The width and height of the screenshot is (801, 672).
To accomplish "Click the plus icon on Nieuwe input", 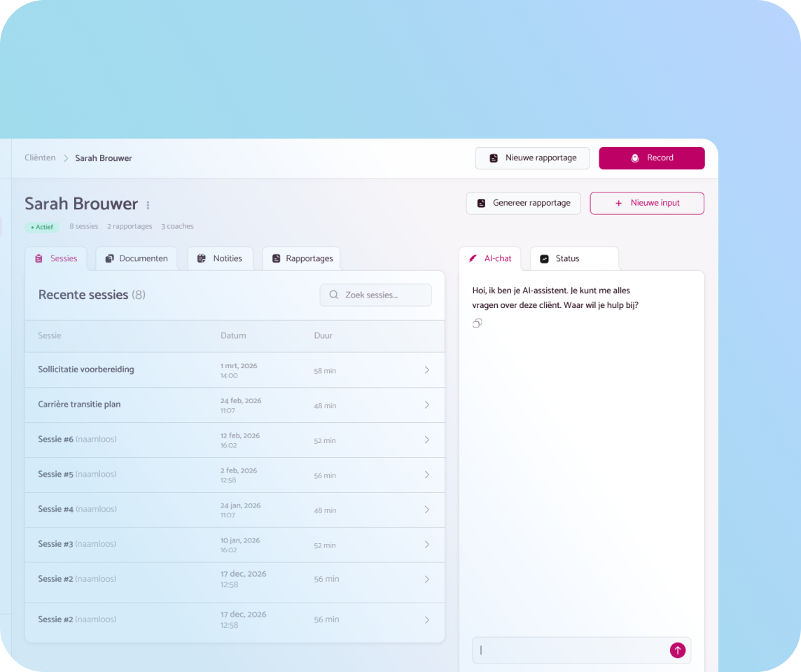I will click(618, 203).
